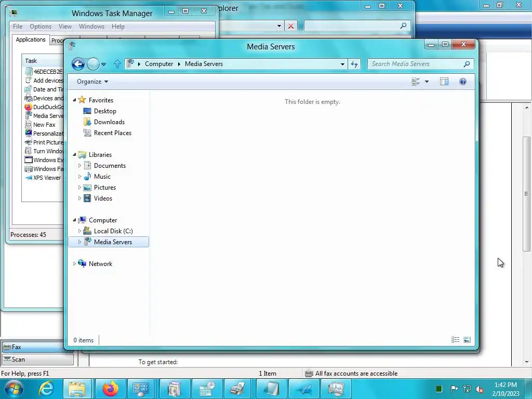
Task: Click the vertical scrollbar in the background window
Action: (526, 194)
